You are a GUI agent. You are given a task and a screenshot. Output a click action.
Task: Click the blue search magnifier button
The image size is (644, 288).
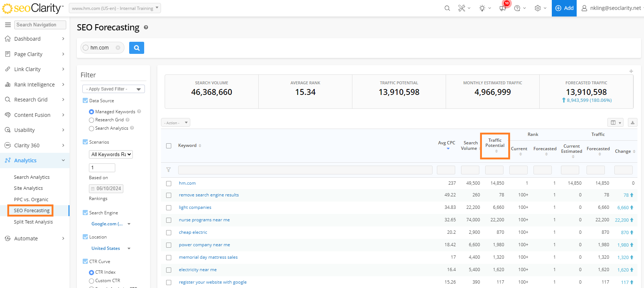pyautogui.click(x=136, y=48)
